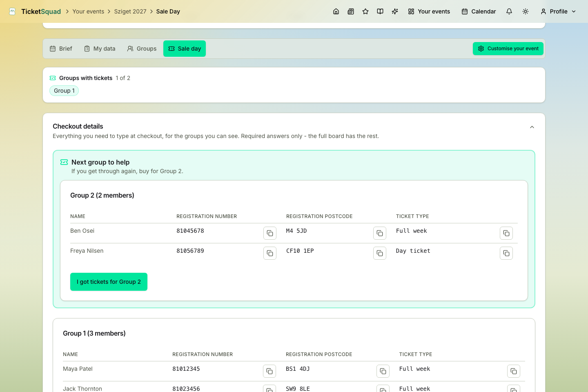Open Calendar in top navigation

[x=479, y=11]
